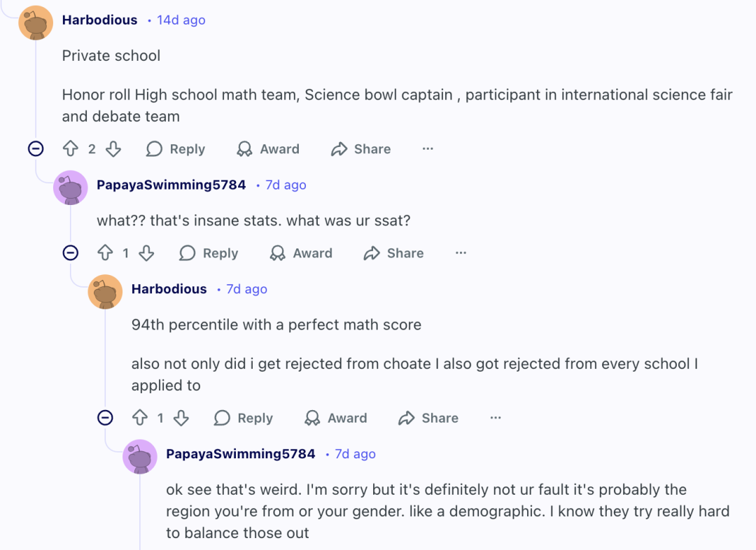Downvote the "94th percentile" comment
The width and height of the screenshot is (756, 550).
[181, 418]
